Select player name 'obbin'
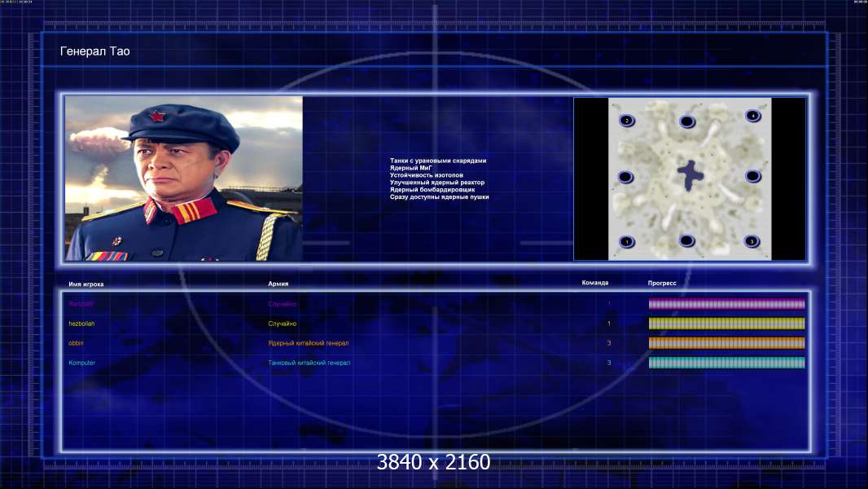The height and width of the screenshot is (489, 868). 76,343
